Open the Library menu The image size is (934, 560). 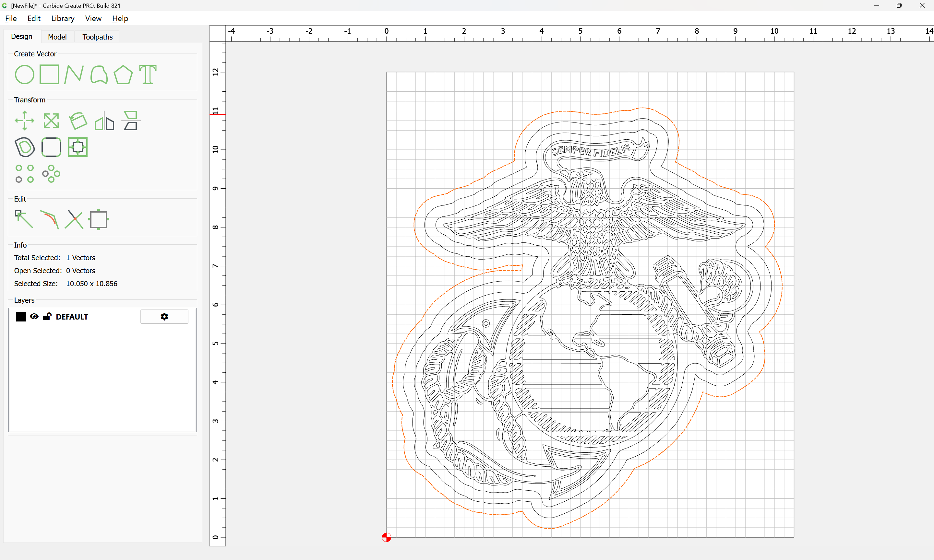[x=63, y=18]
